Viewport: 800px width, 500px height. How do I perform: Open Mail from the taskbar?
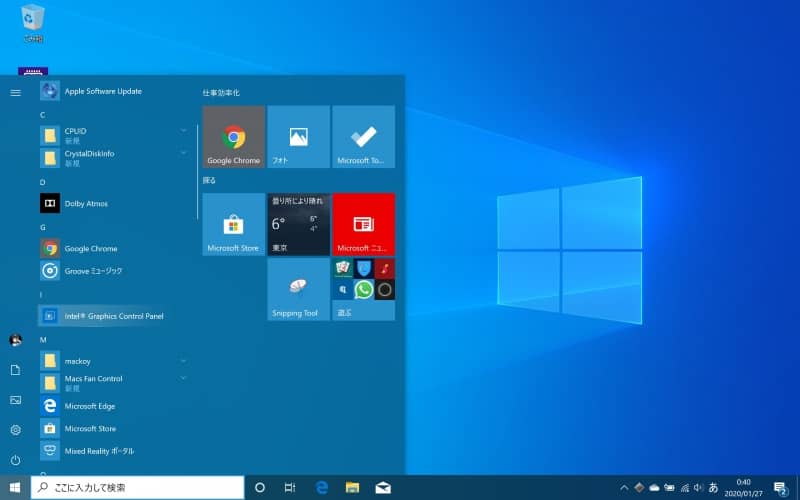[383, 488]
